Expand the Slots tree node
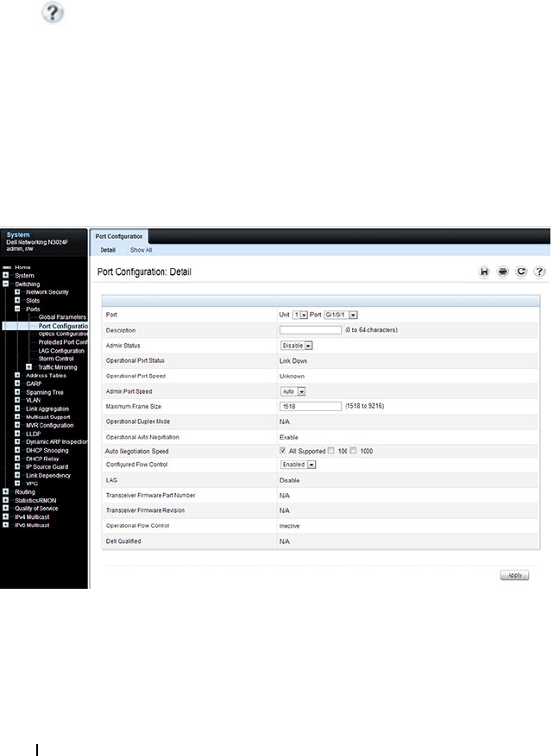 tap(17, 300)
